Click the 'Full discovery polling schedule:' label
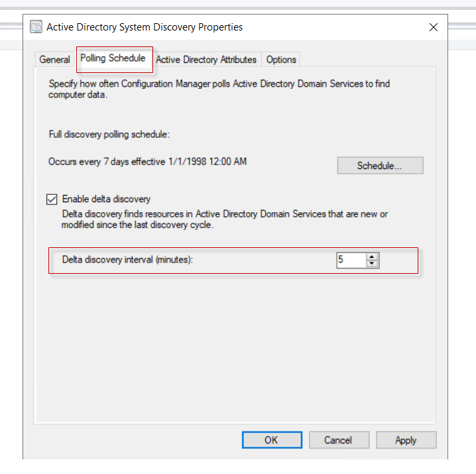The width and height of the screenshot is (476, 474). pos(109,135)
